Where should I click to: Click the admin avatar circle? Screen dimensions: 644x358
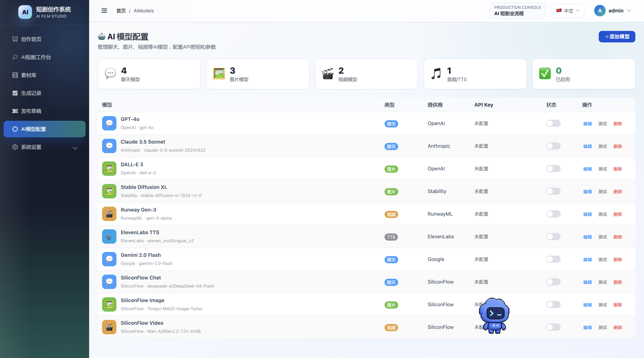600,11
